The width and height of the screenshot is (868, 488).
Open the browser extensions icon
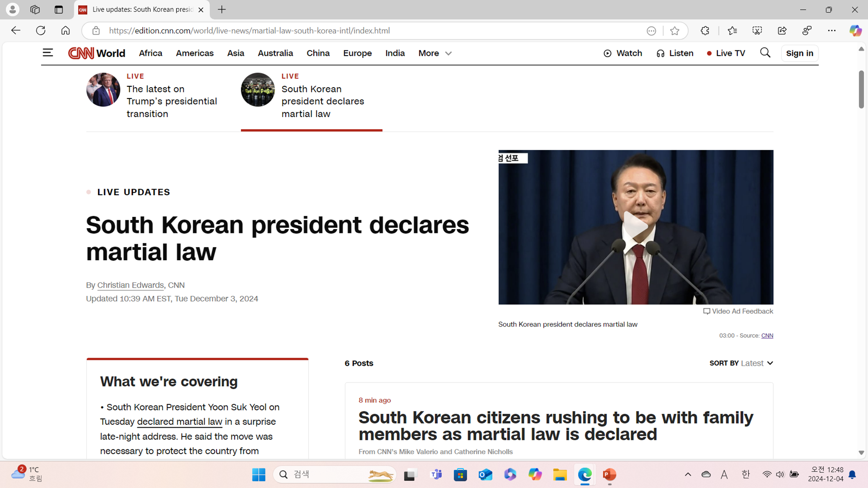click(705, 31)
